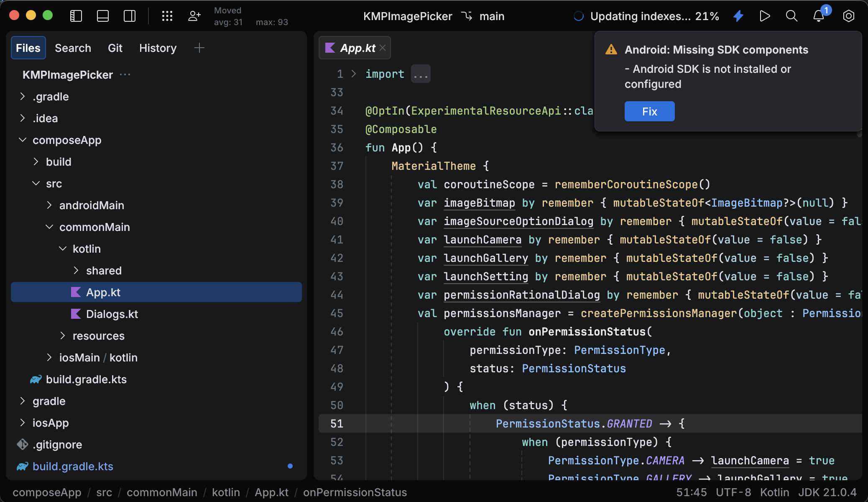This screenshot has height=502, width=868.
Task: Click the Lightning Bolt icon in toolbar
Action: click(740, 16)
